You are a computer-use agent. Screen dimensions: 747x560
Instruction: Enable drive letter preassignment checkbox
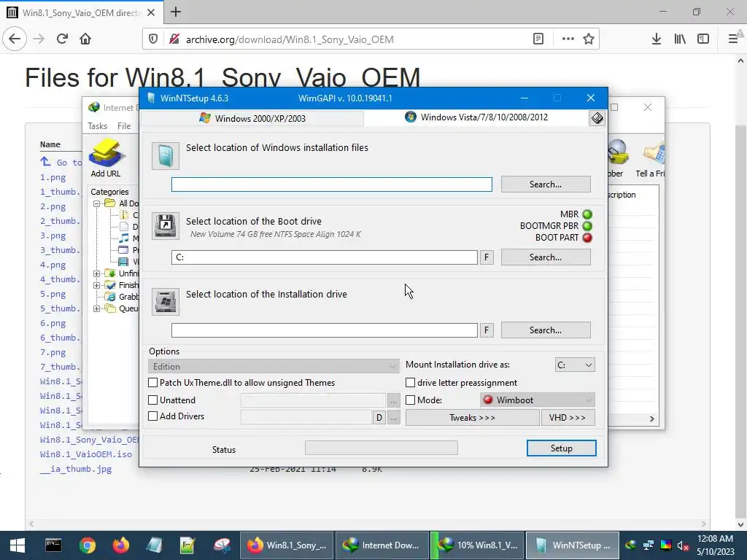pos(410,382)
